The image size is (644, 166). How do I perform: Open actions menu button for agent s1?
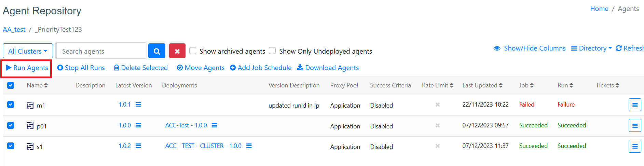pyautogui.click(x=634, y=147)
